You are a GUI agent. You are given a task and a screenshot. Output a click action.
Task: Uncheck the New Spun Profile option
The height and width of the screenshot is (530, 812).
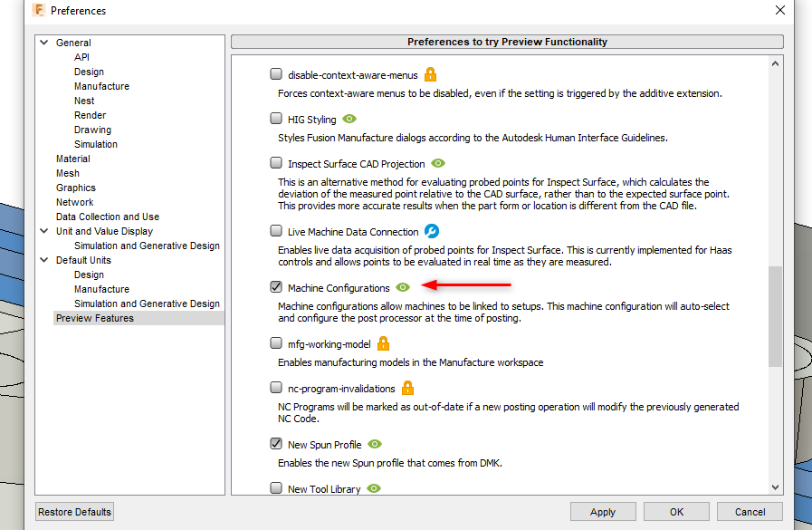pyautogui.click(x=275, y=443)
